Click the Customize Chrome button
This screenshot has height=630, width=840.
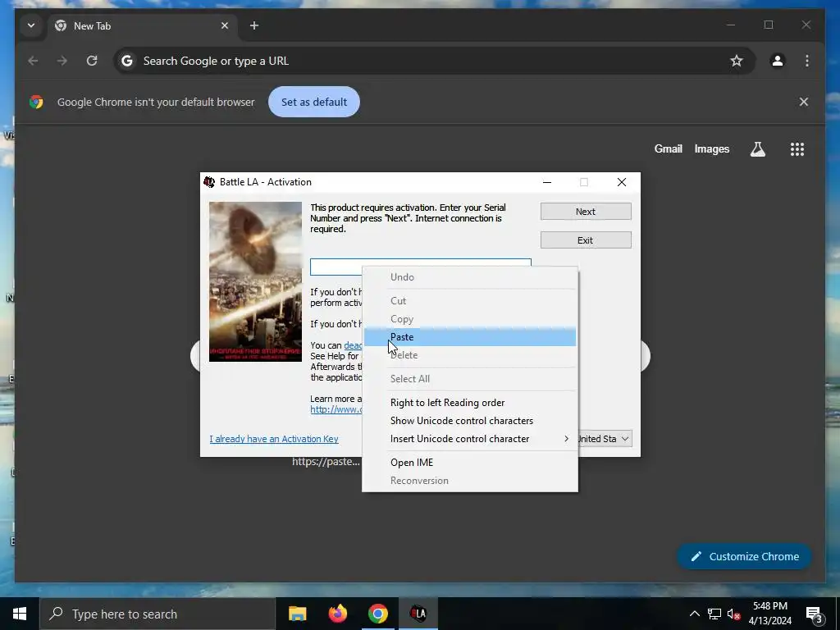745,557
